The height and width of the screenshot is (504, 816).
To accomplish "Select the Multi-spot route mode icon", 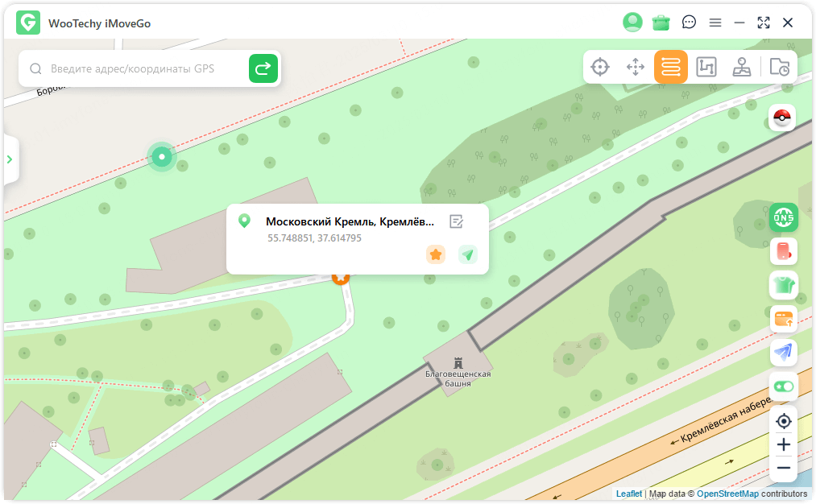I will (x=706, y=67).
